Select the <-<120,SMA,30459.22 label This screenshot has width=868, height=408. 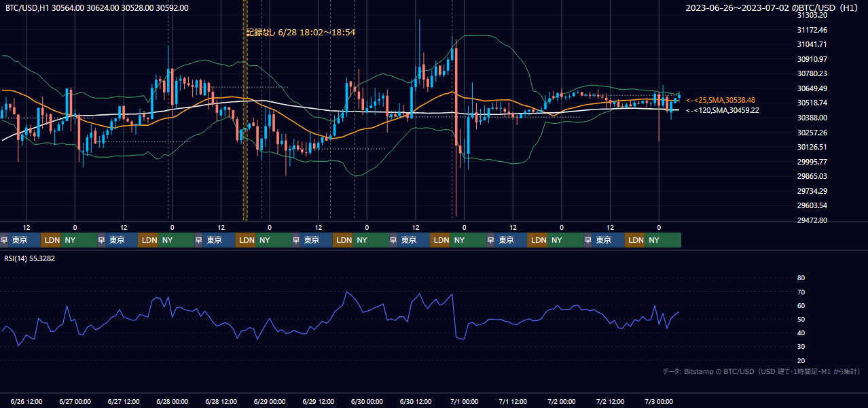[x=723, y=110]
